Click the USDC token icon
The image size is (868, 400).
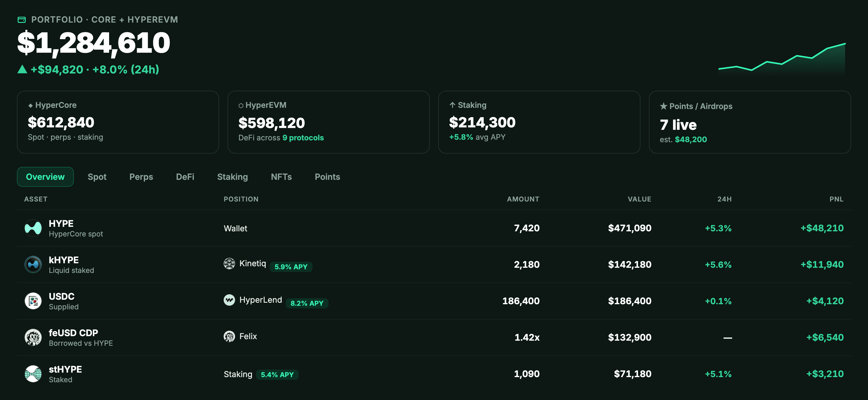point(33,301)
